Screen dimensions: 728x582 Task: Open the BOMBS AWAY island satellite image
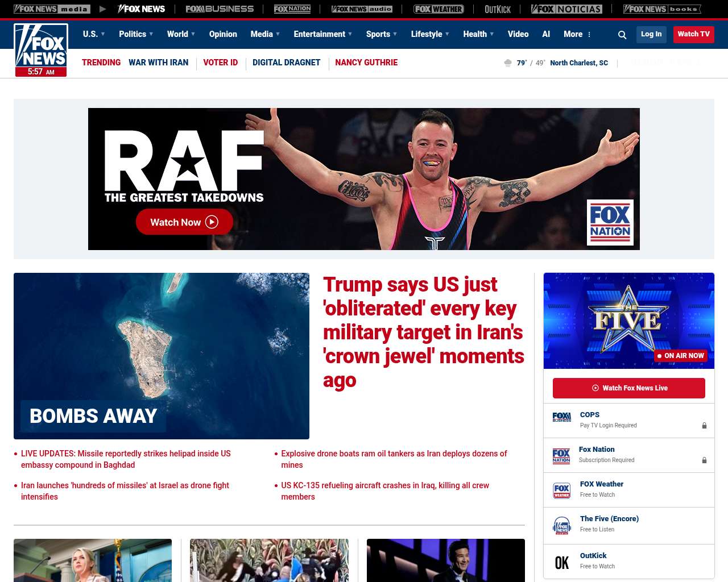(162, 356)
